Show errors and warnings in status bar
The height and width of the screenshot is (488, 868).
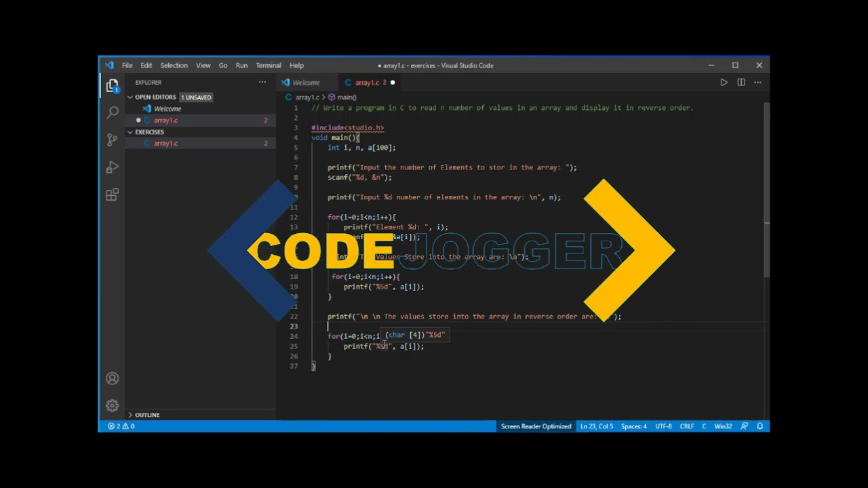121,426
